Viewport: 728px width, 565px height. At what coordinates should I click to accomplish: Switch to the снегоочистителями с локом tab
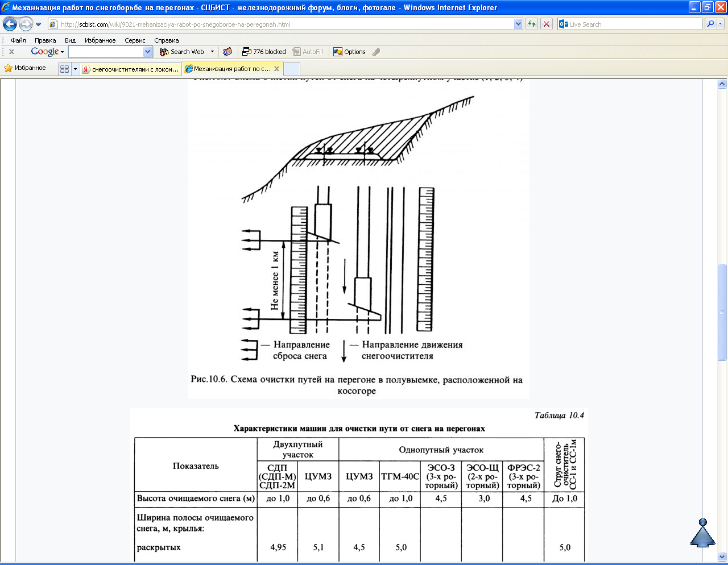point(131,69)
